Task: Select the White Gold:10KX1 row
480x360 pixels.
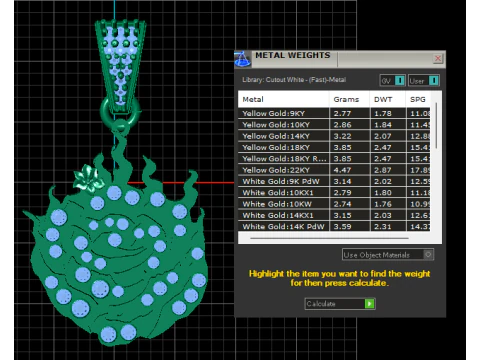Action: pos(334,193)
